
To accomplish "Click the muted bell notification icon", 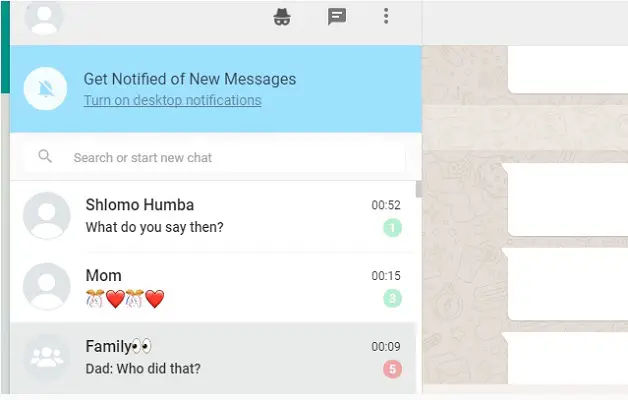I will pos(45,88).
